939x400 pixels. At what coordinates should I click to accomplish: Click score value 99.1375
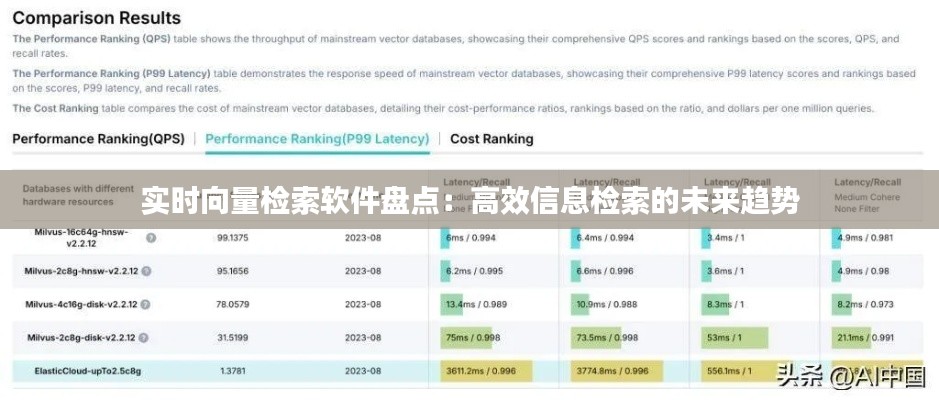pos(232,238)
